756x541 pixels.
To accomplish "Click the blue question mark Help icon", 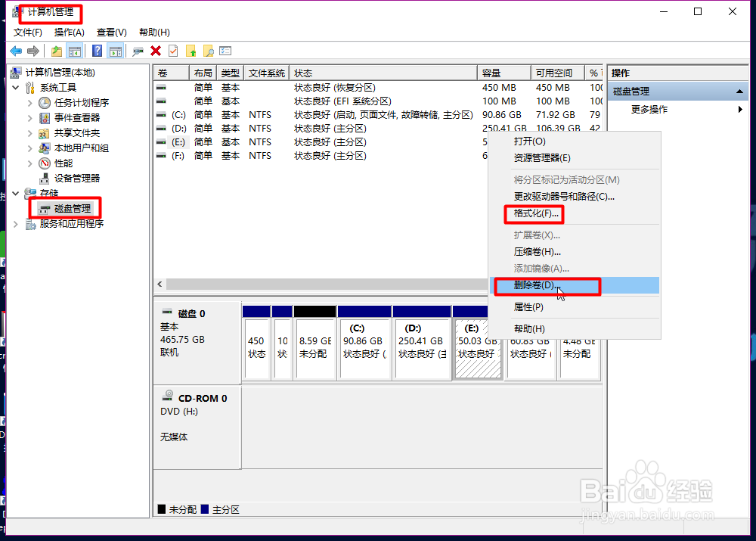I will [x=97, y=51].
